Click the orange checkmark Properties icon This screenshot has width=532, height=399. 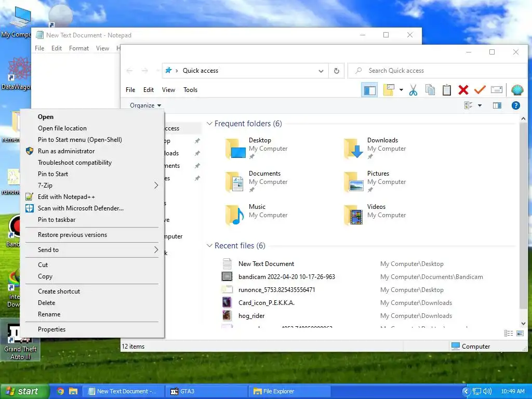480,90
